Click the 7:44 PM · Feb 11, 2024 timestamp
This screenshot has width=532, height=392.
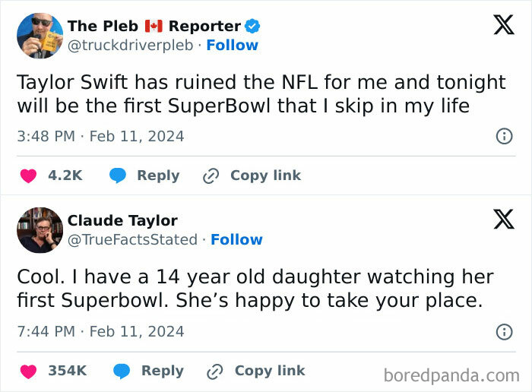pyautogui.click(x=100, y=332)
